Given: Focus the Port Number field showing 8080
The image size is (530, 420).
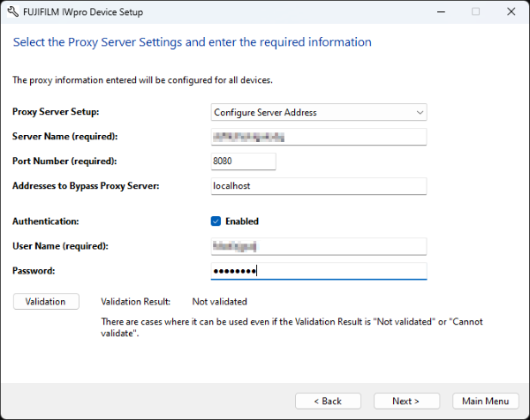Looking at the screenshot, I should pyautogui.click(x=244, y=161).
